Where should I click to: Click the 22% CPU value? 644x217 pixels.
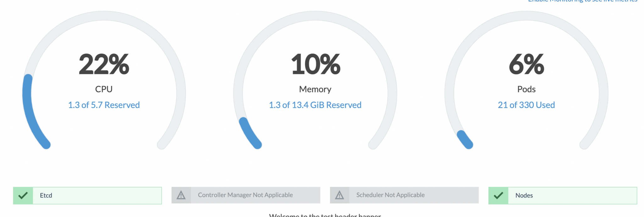[104, 64]
